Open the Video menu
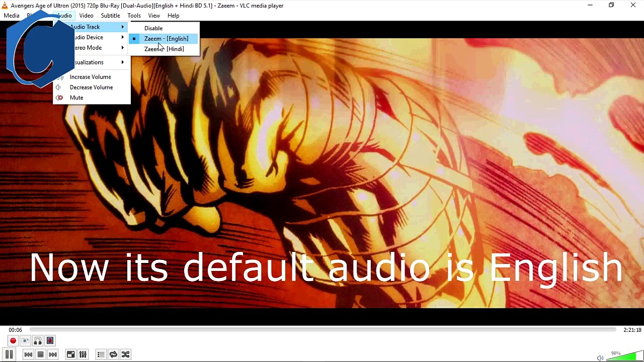 [x=86, y=16]
